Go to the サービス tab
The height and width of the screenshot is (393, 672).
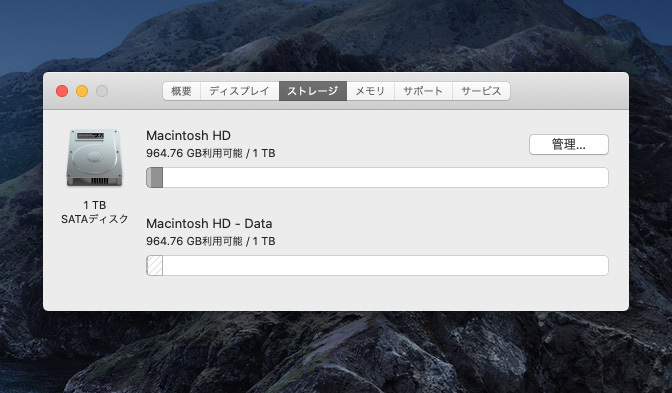pyautogui.click(x=481, y=91)
